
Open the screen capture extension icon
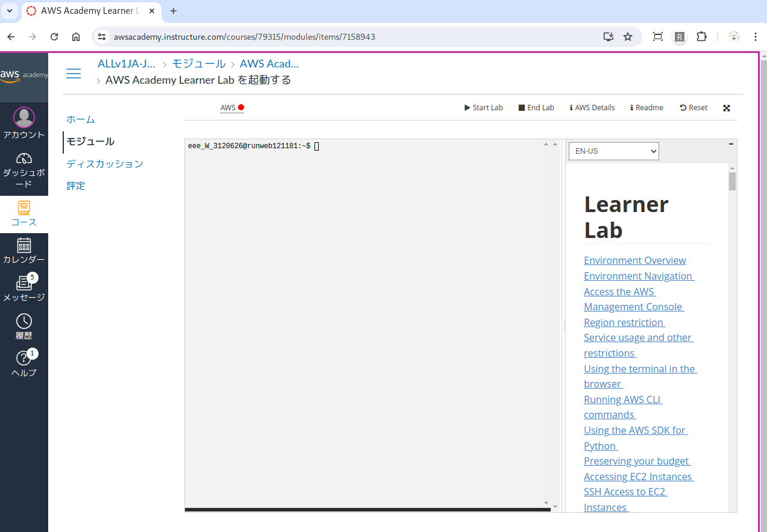658,37
